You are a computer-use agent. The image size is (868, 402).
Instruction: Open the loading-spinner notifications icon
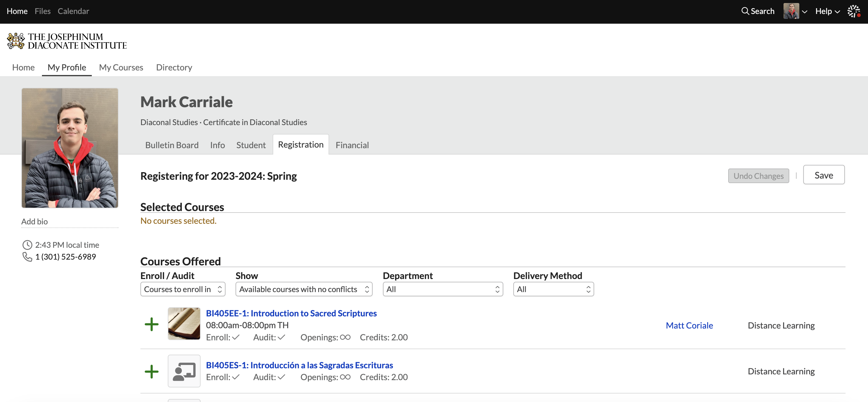coord(854,11)
